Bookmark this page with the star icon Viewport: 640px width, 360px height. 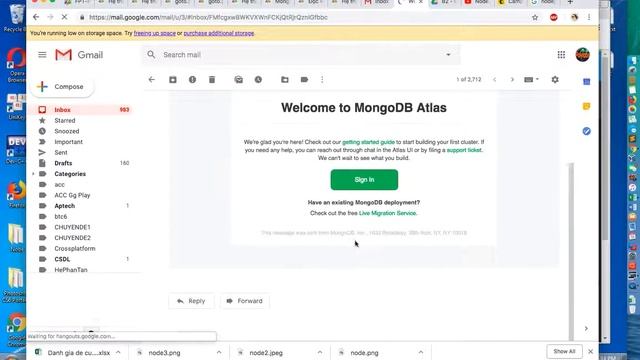[x=535, y=17]
